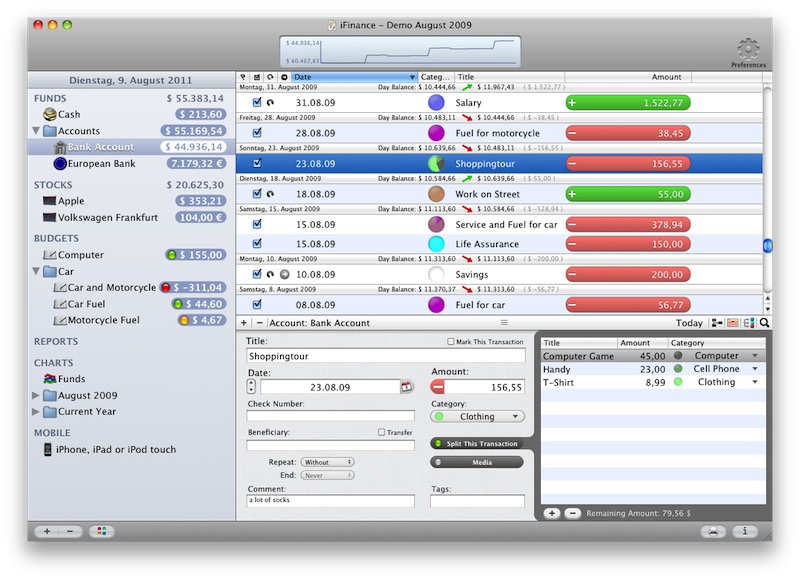Click the Check Number input field
This screenshot has width=800, height=579.
[x=330, y=416]
